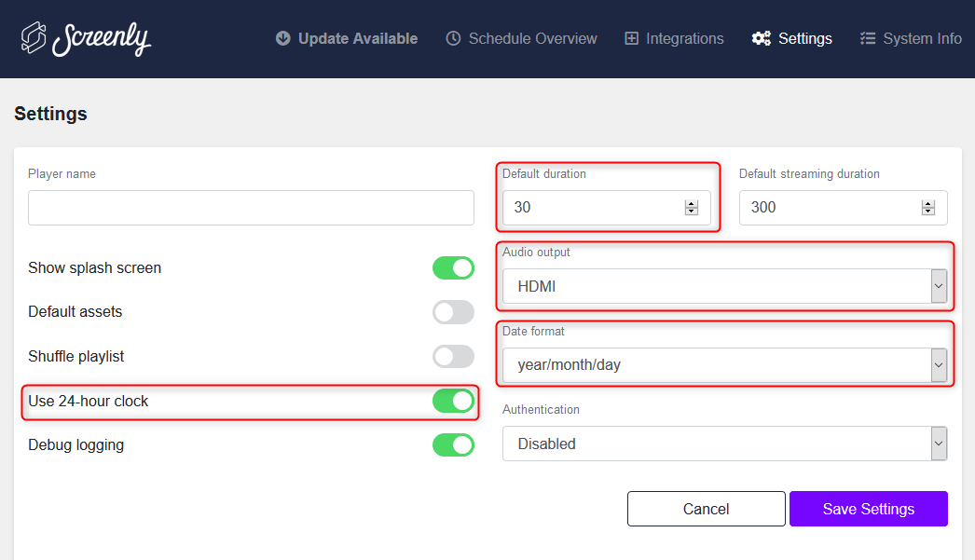
Task: Open the Authentication dropdown
Action: click(724, 444)
